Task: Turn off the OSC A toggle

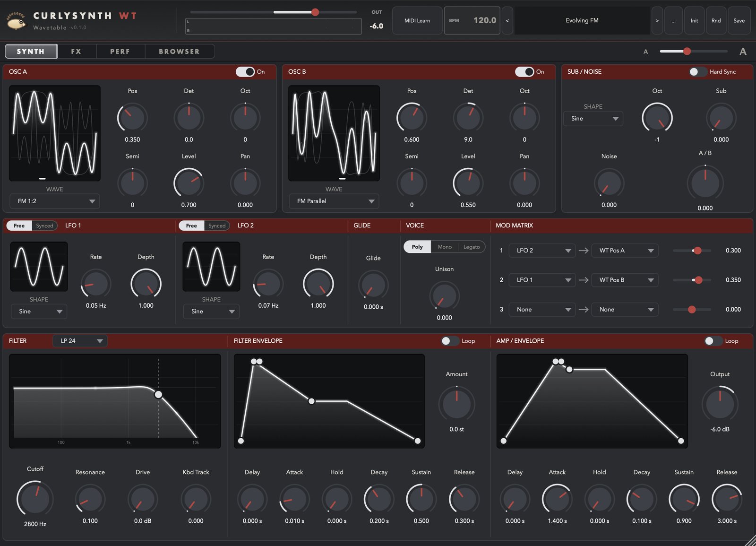Action: (245, 72)
